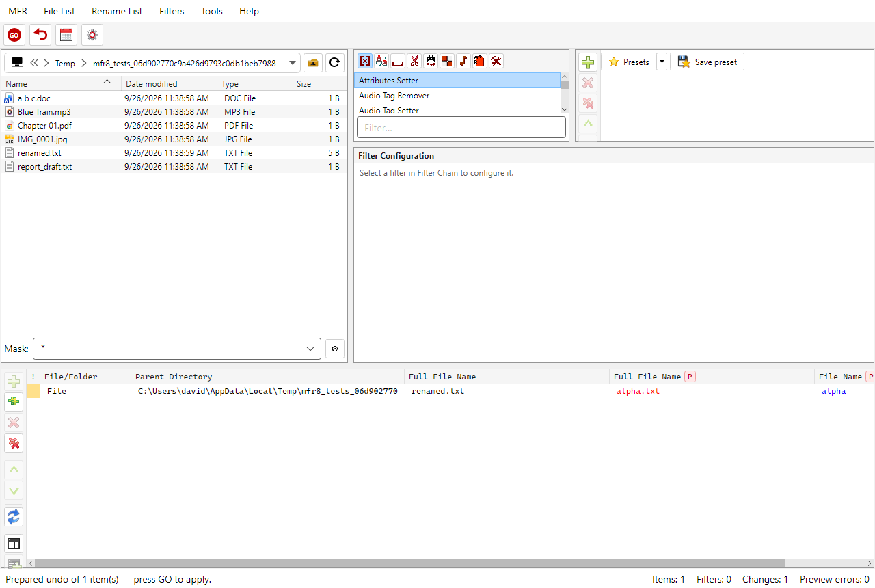Select the file report_draft.txt
Screen dimensions: 875x588
click(174, 166)
